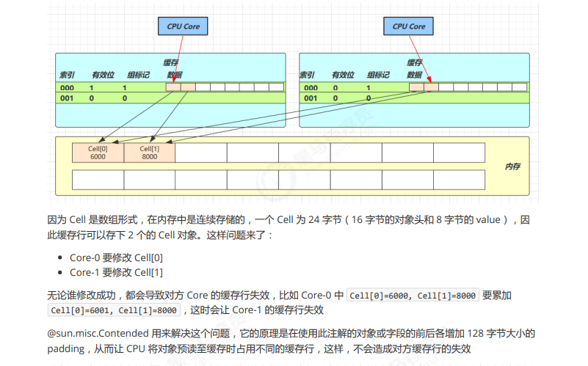This screenshot has width=588, height=366.
Task: Click index 000 in the right cache row
Action: (311, 88)
